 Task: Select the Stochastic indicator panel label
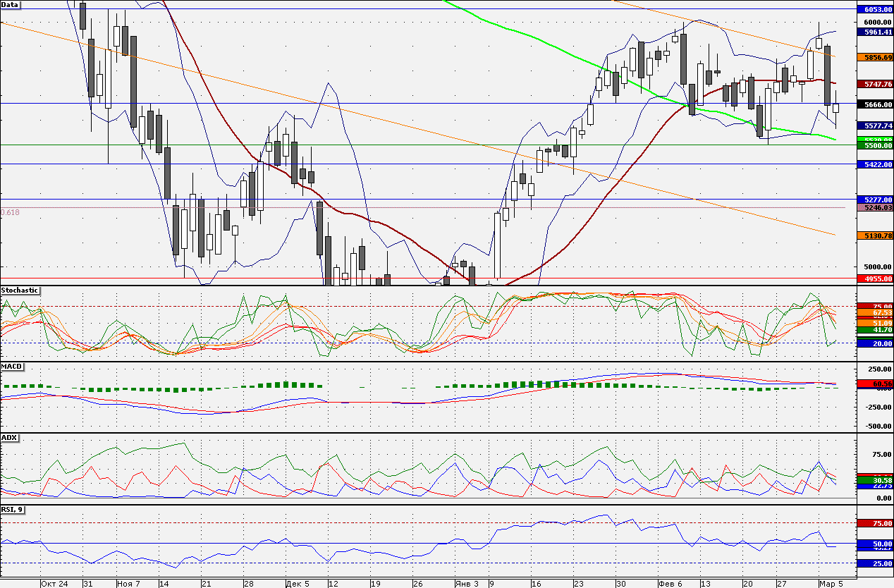tap(20, 290)
